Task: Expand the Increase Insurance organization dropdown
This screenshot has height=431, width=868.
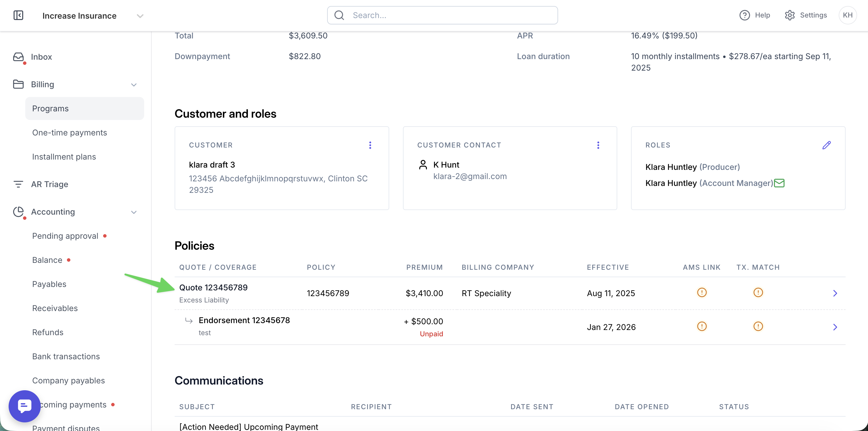Action: 140,16
